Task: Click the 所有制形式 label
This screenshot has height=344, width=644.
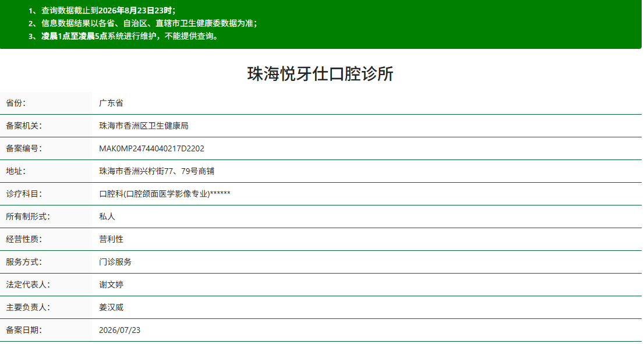Action: [28, 217]
